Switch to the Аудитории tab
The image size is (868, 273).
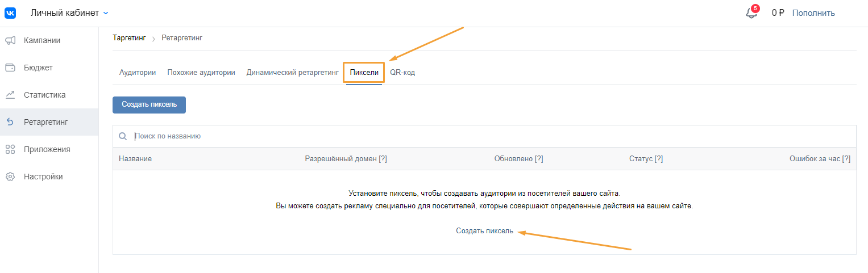(x=138, y=73)
